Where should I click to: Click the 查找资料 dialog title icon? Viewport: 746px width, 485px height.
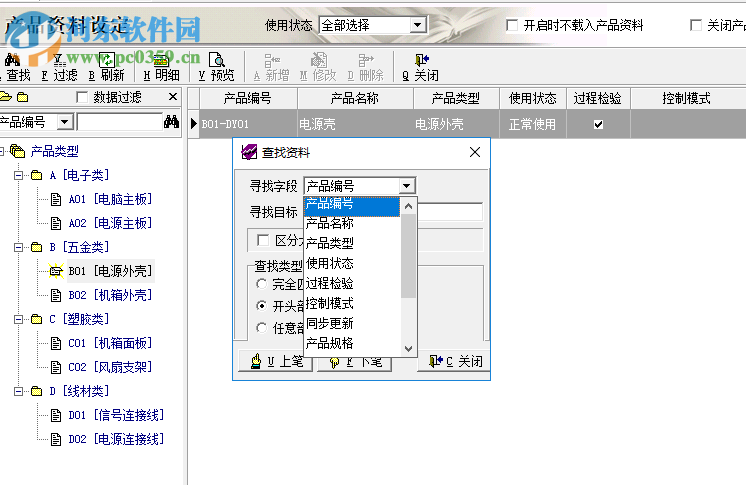(x=249, y=152)
